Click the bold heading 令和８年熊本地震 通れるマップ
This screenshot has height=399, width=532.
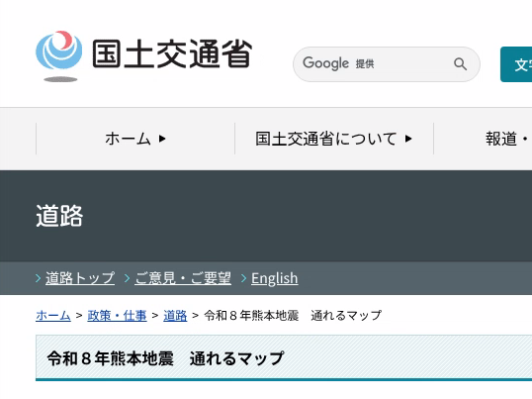[x=165, y=358]
